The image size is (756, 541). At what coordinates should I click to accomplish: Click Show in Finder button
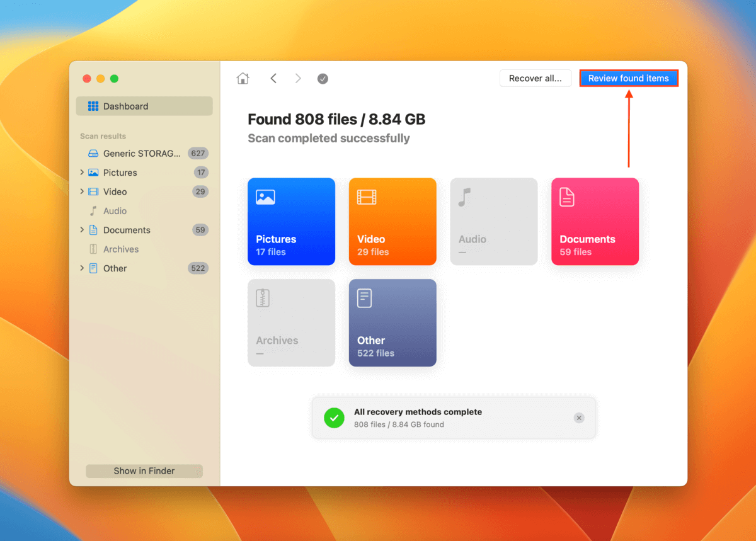(144, 471)
